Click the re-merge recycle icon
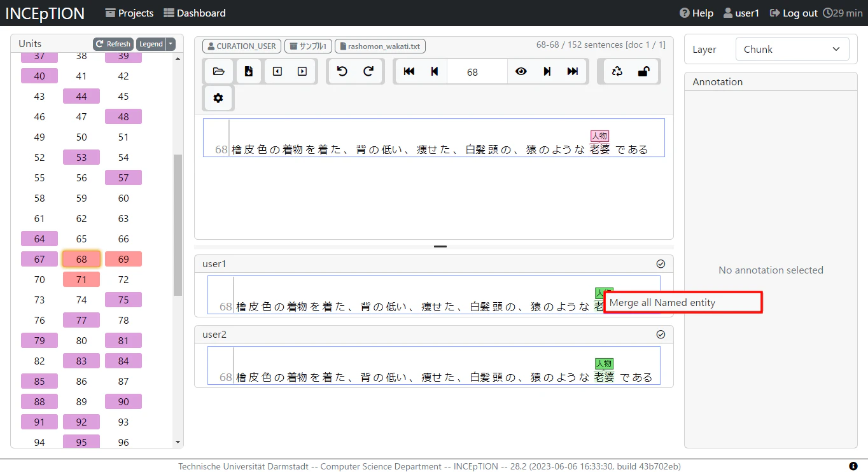868x472 pixels. point(617,71)
